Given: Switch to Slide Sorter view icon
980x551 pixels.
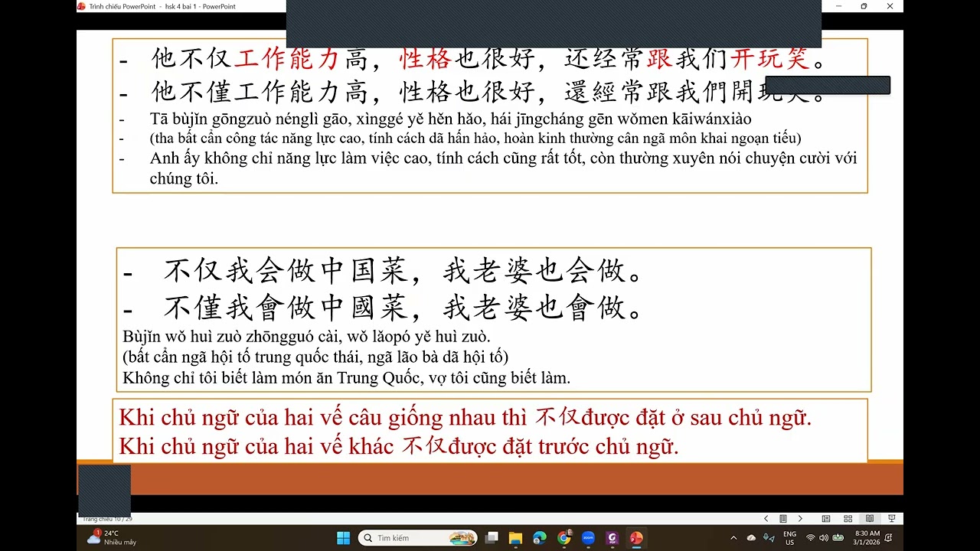Looking at the screenshot, I should pos(848,519).
